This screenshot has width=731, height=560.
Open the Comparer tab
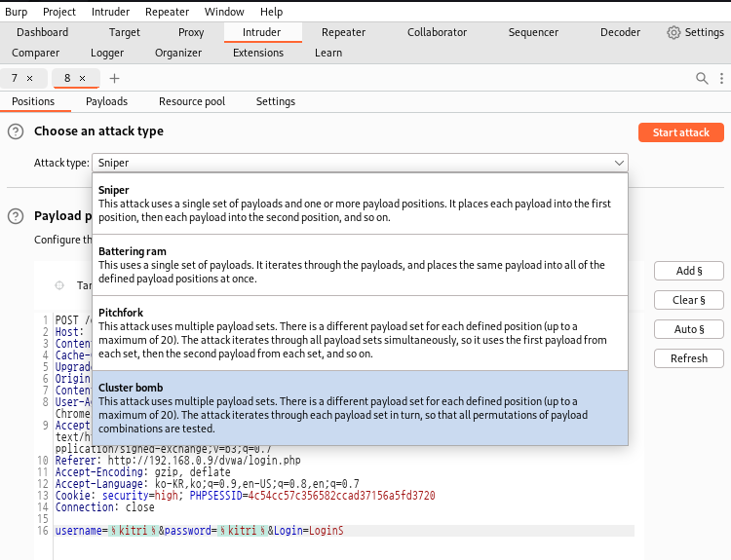[x=35, y=53]
